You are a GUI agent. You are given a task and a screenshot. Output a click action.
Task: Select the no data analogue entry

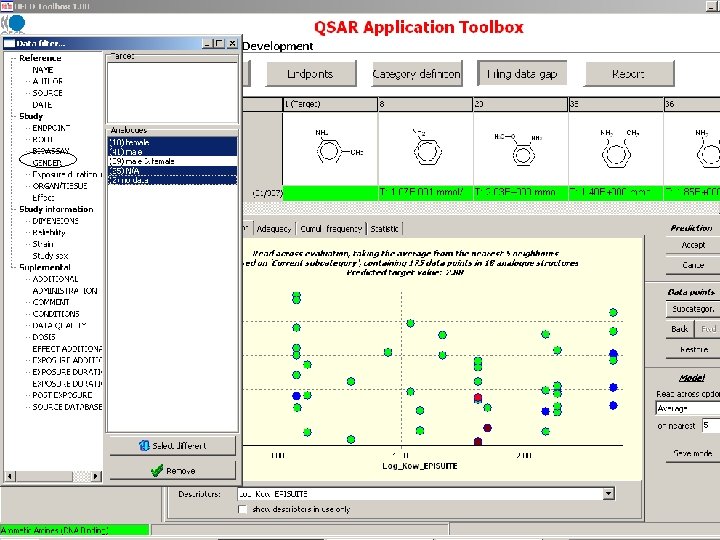click(x=172, y=180)
